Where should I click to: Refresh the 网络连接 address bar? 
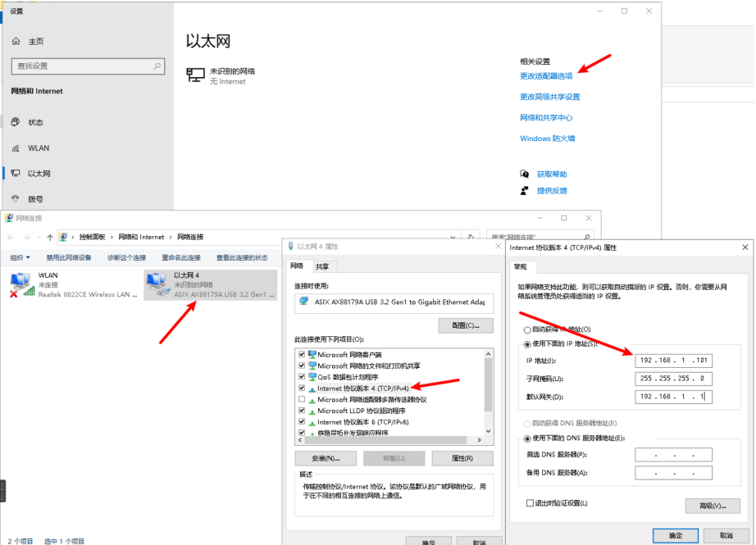[x=471, y=237]
